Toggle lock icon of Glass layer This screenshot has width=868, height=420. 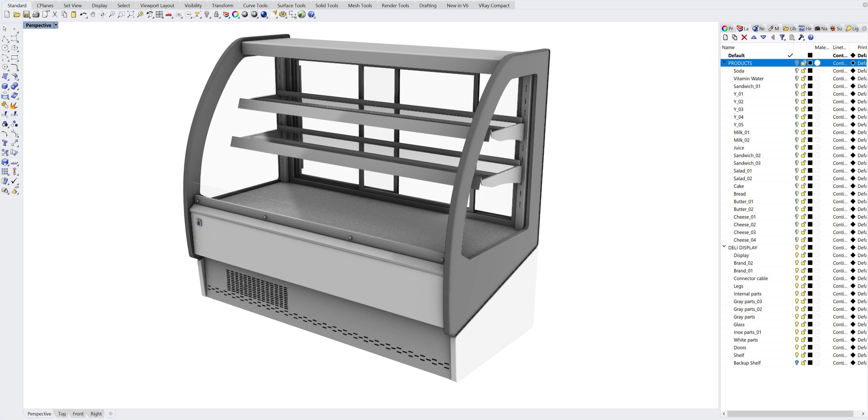click(x=804, y=324)
